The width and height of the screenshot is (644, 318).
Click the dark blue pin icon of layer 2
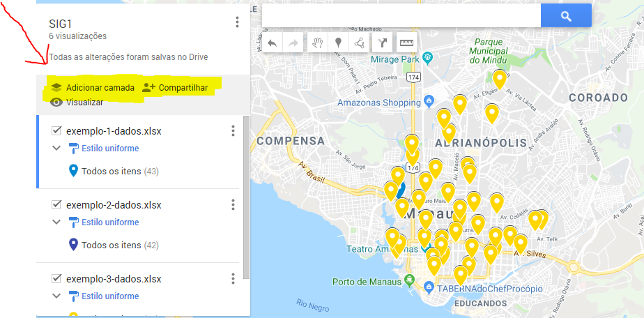73,245
